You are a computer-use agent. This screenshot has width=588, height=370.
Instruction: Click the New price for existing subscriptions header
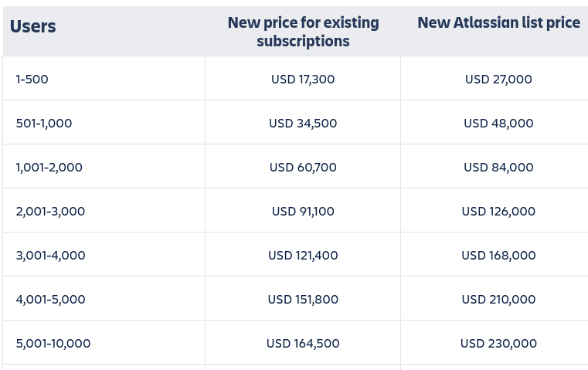pos(303,32)
